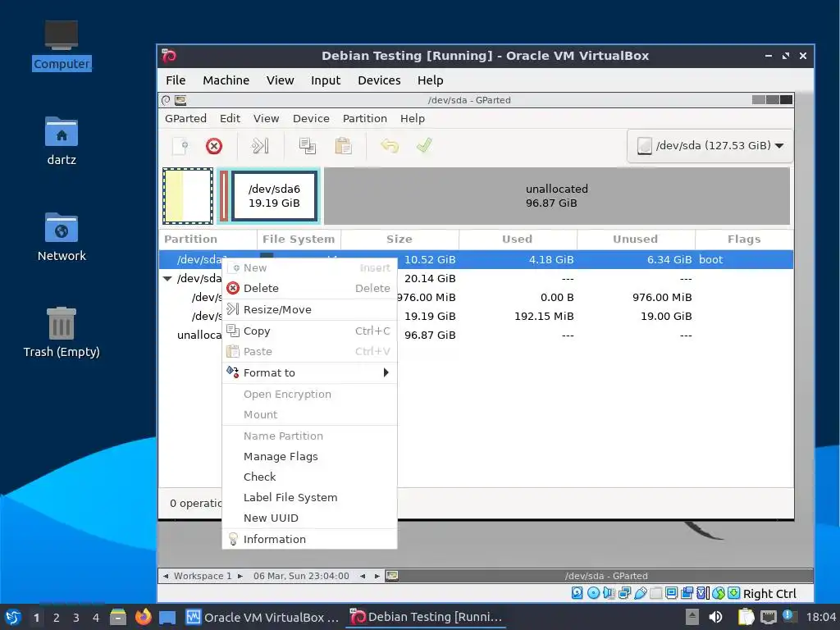The width and height of the screenshot is (840, 630).
Task: Open the GParted menu in the menu bar
Action: [185, 118]
